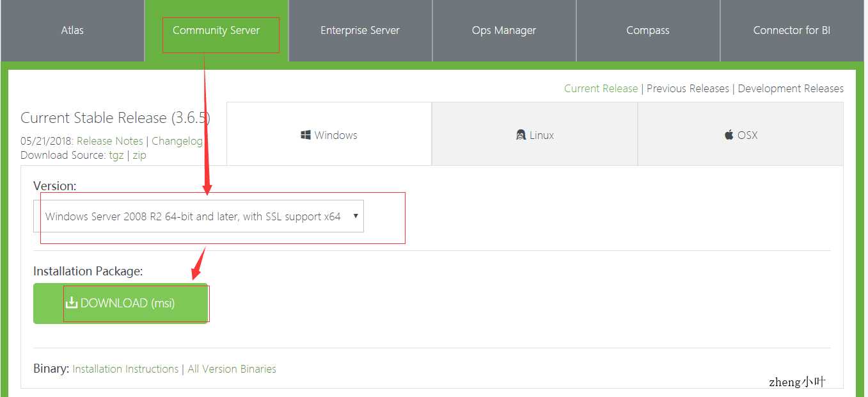Screen dimensions: 868x397
Task: Click the download arrow icon
Action: [72, 303]
